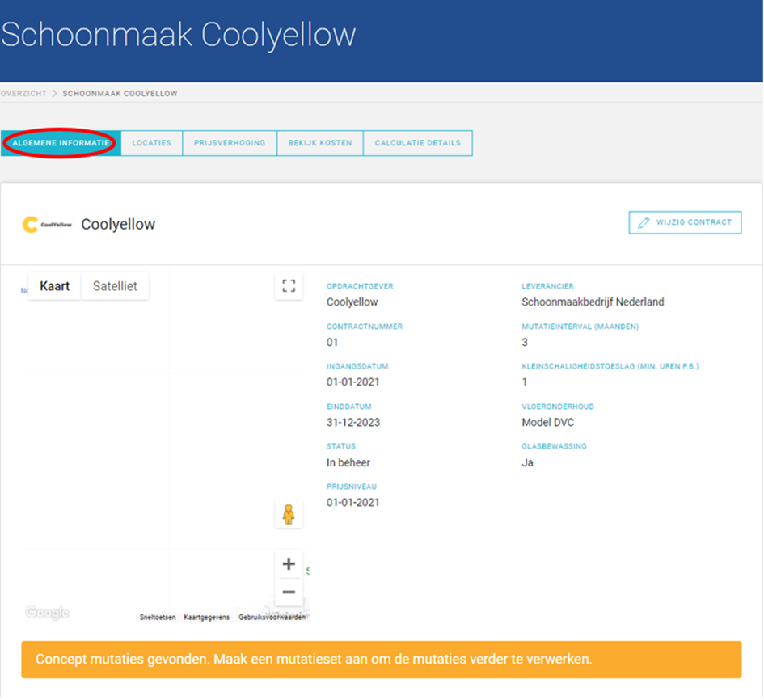
Task: Click the status value In beheer
Action: pos(348,463)
